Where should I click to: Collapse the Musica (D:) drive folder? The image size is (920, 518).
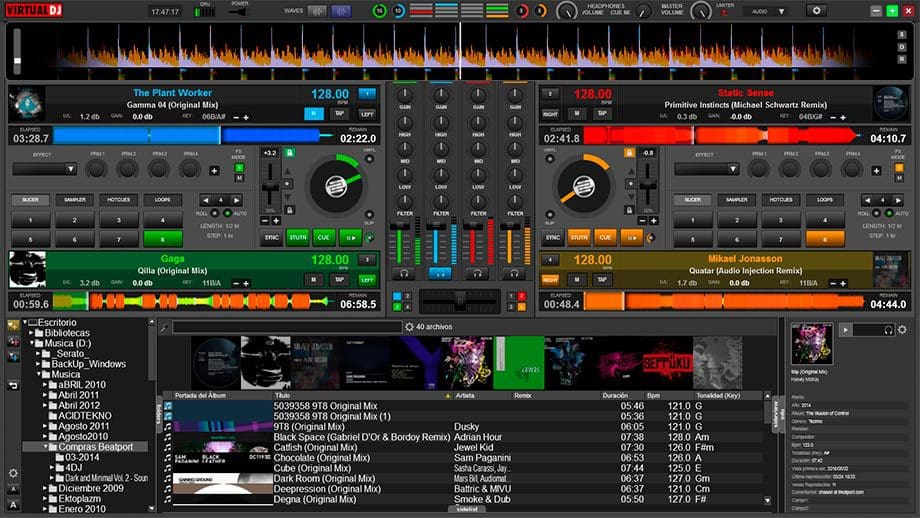(x=32, y=343)
